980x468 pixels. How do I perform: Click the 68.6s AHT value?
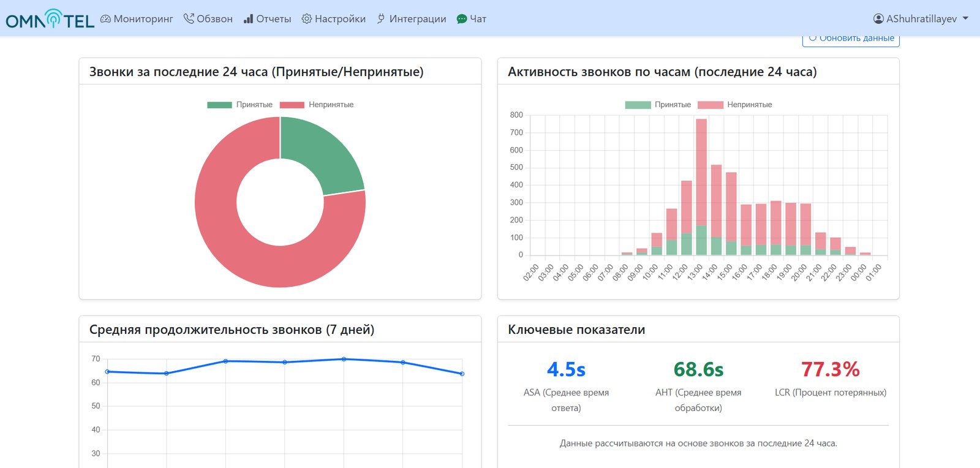(x=698, y=369)
